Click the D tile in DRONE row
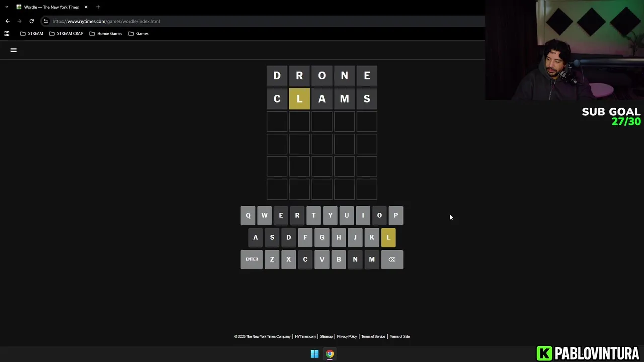 (277, 76)
